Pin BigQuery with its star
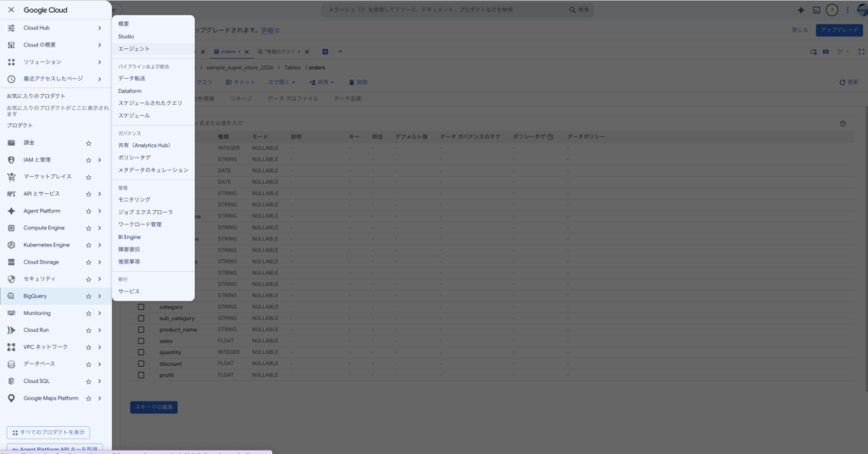 [88, 296]
